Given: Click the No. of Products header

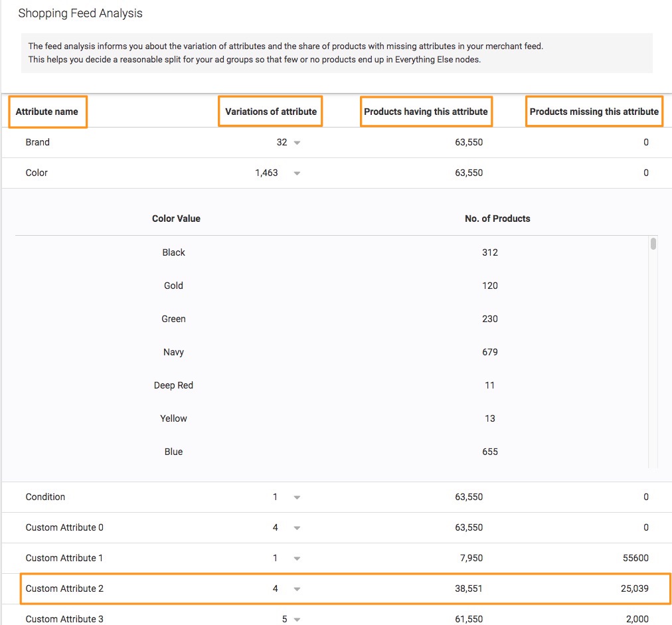Looking at the screenshot, I should coord(497,219).
